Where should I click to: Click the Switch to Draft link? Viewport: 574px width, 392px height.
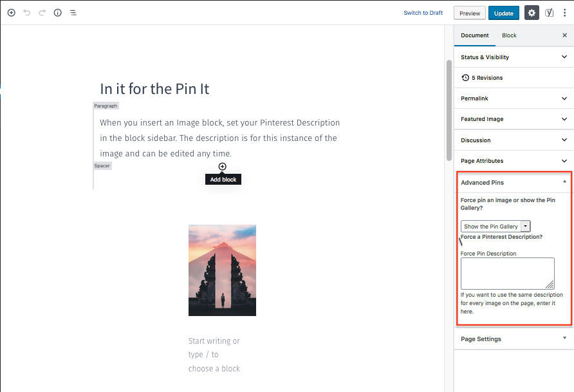[x=423, y=13]
